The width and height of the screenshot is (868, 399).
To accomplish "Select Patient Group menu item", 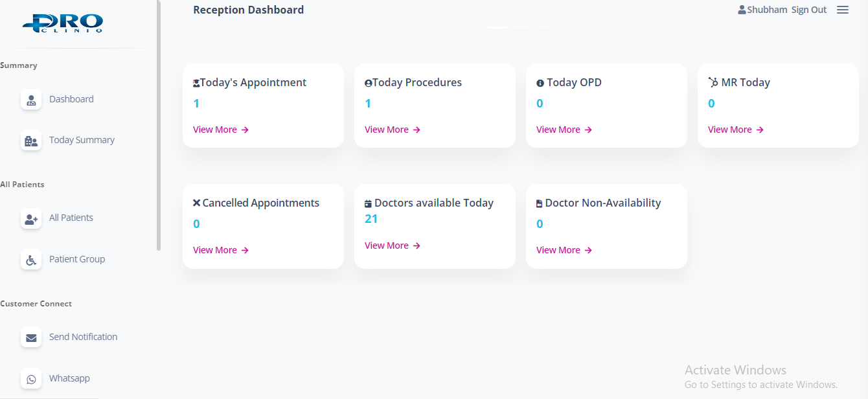I will coord(77,259).
